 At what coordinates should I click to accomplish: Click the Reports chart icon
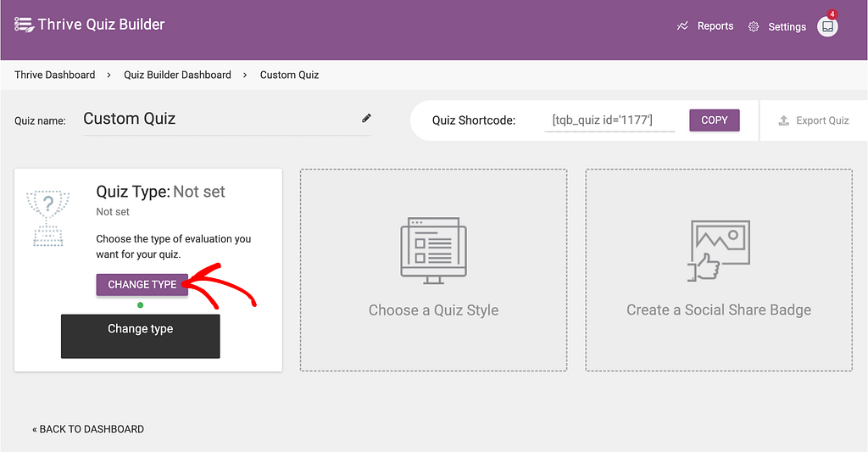click(x=682, y=26)
